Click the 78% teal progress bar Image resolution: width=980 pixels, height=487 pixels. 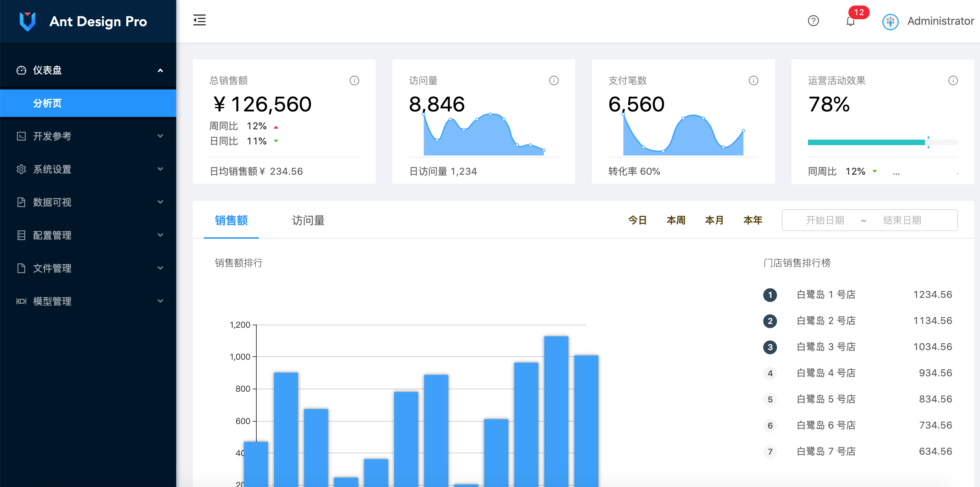pos(866,143)
